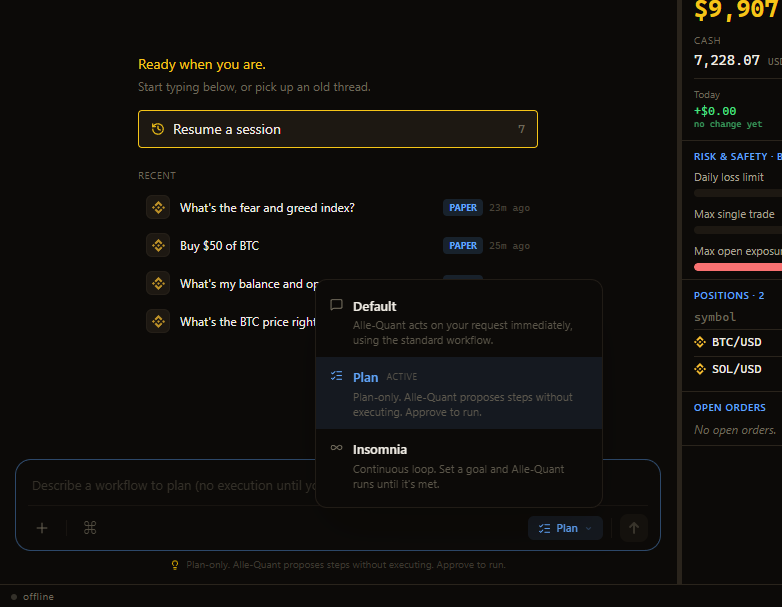Click the Buy $50 of BTC thread icon
782x607 pixels.
point(158,245)
